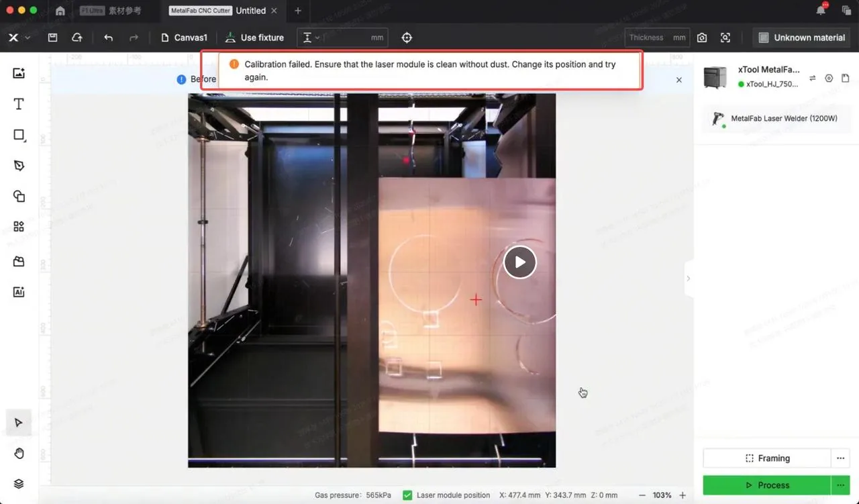Open the distance measure mode dropdown
Image resolution: width=859 pixels, height=504 pixels.
click(311, 38)
